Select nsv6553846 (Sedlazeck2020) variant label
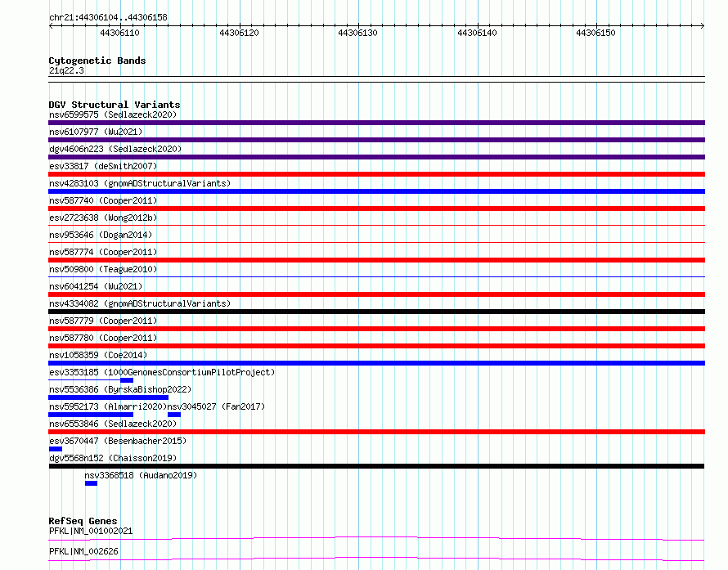This screenshot has width=728, height=570. click(113, 424)
